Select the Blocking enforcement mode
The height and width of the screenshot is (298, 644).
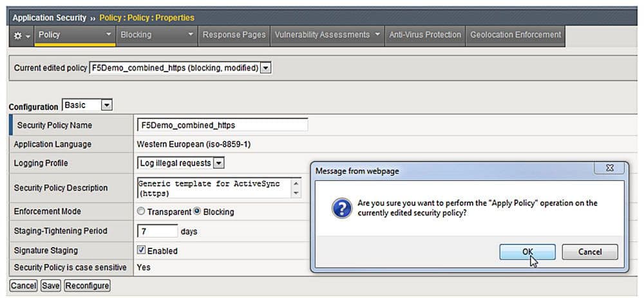[x=198, y=212]
